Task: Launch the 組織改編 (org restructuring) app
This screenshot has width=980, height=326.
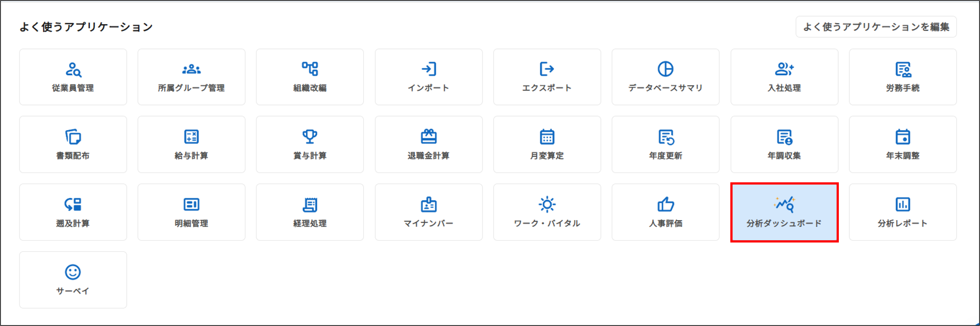Action: 310,77
